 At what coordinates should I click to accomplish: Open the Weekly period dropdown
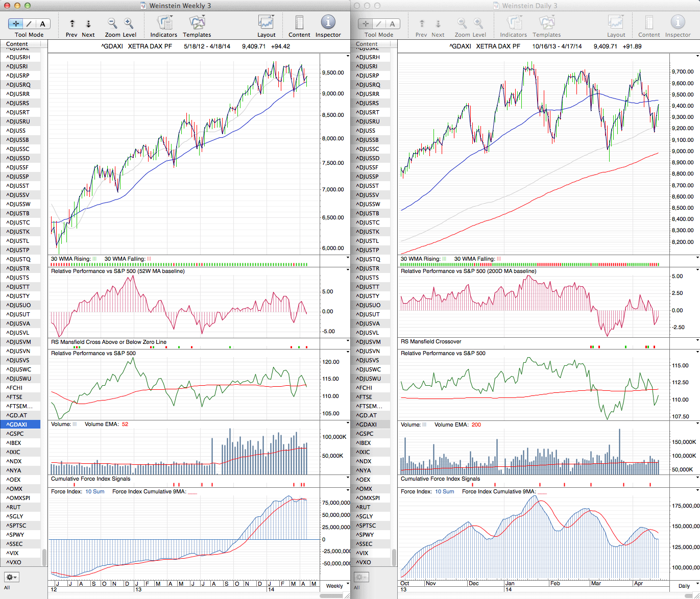tap(337, 586)
